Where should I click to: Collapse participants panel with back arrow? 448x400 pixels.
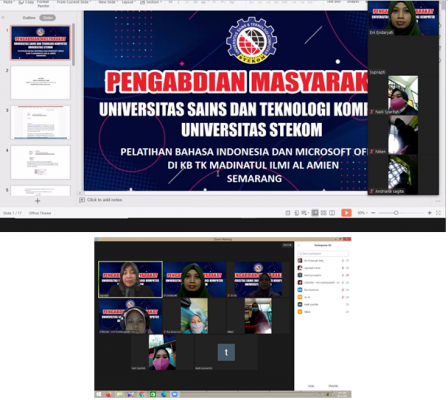coord(299,245)
